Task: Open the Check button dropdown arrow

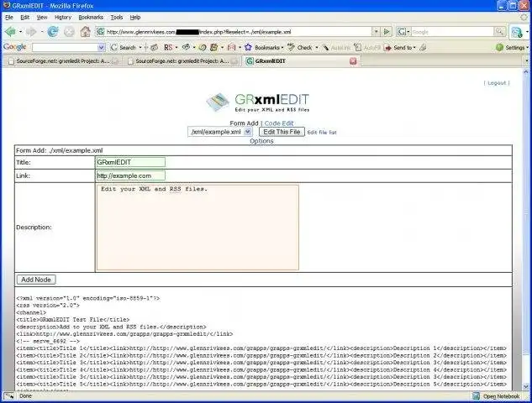Action: pos(317,48)
